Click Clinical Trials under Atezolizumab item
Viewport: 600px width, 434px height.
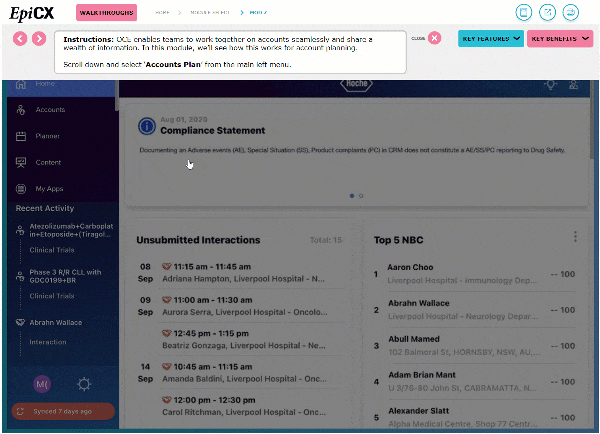52,250
